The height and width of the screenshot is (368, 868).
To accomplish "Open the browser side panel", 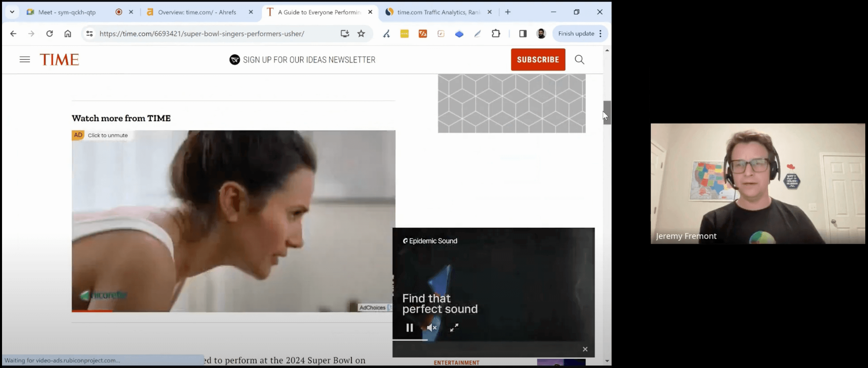I will (x=523, y=34).
